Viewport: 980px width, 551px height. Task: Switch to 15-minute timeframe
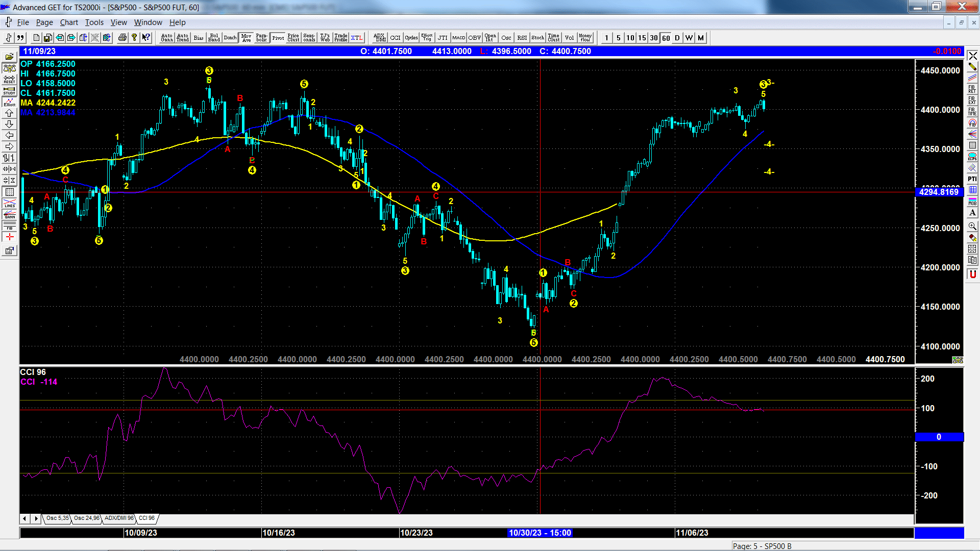(642, 38)
